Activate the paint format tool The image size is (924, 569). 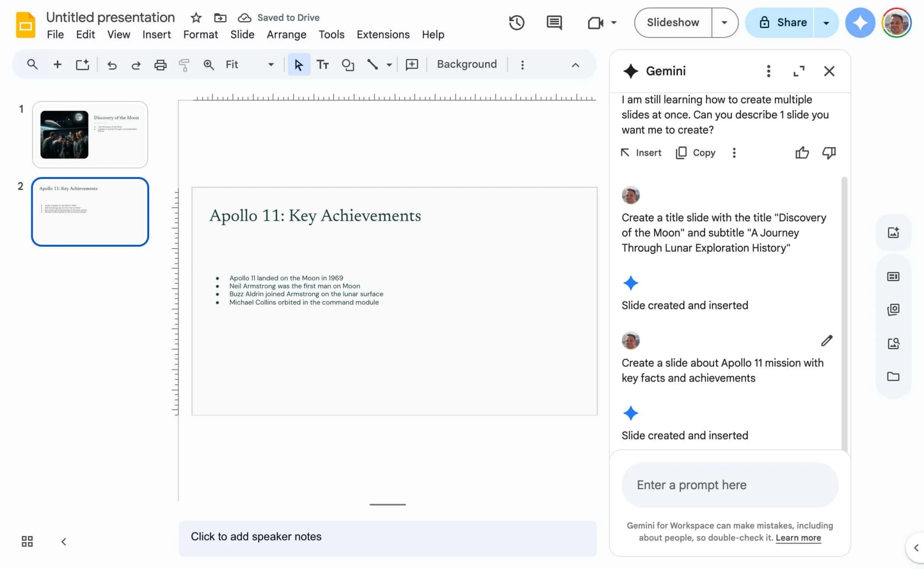click(x=184, y=65)
